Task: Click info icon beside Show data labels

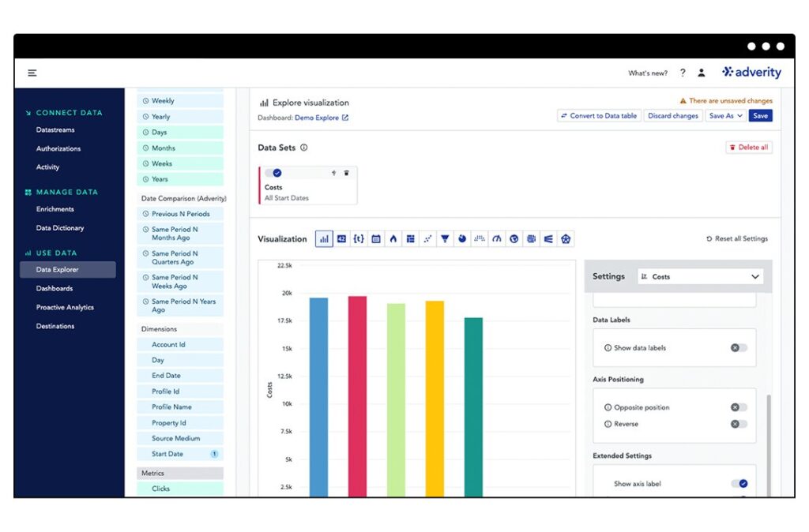Action: coord(608,348)
